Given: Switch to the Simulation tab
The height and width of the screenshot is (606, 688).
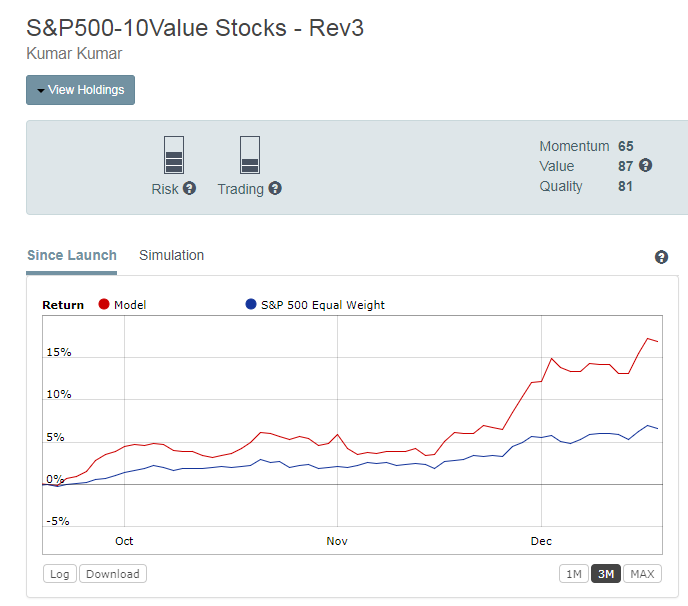Looking at the screenshot, I should tap(172, 255).
